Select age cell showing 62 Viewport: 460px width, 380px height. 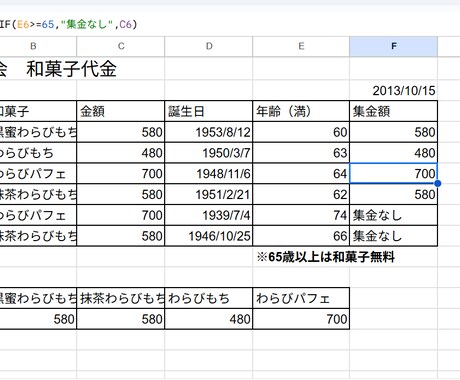pyautogui.click(x=301, y=194)
